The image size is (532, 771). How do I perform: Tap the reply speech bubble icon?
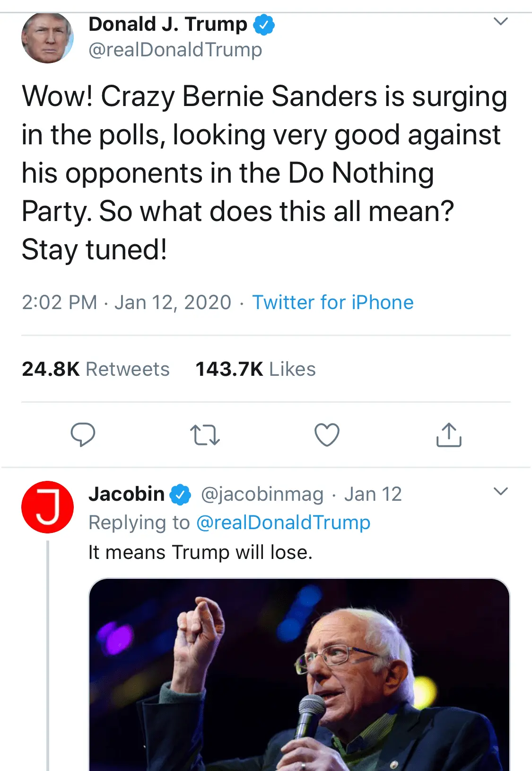83,434
